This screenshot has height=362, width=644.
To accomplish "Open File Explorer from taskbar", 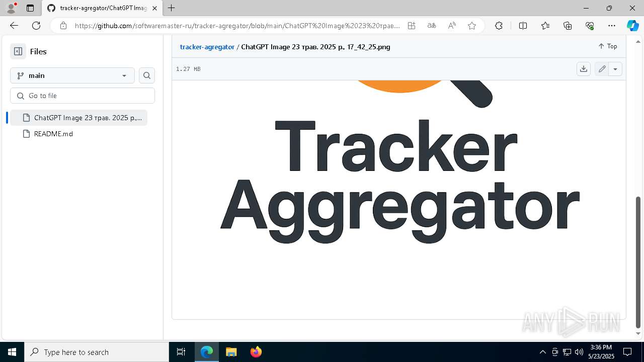I will (231, 352).
